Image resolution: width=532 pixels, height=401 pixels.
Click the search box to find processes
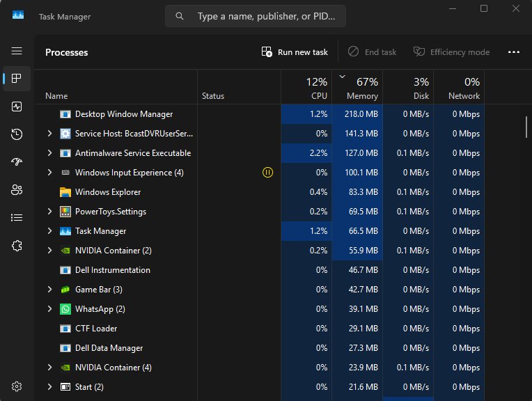(x=256, y=16)
